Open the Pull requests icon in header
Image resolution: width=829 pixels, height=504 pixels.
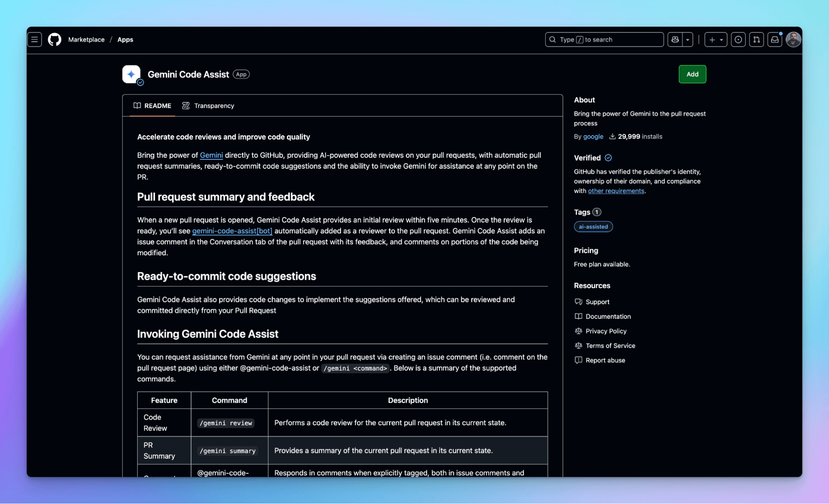tap(756, 40)
